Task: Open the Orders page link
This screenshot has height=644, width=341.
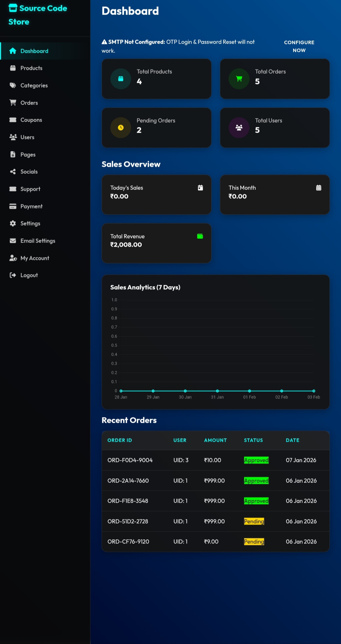Action: point(45,103)
